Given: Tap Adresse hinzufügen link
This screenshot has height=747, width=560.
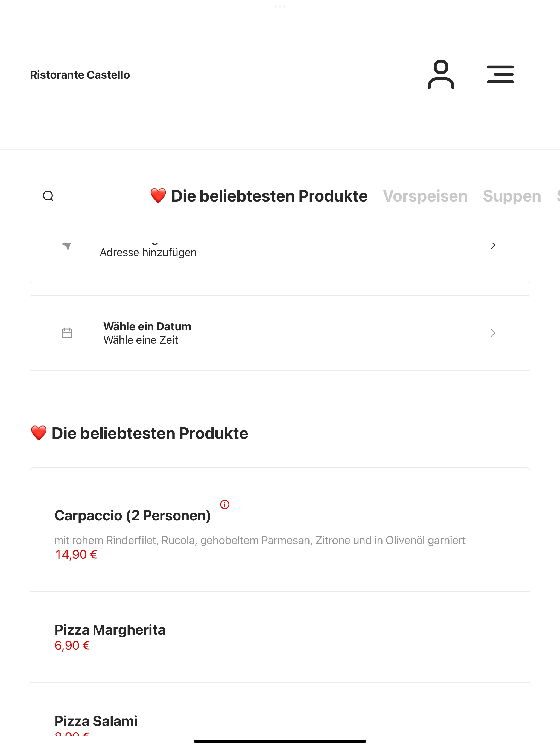Looking at the screenshot, I should 148,252.
